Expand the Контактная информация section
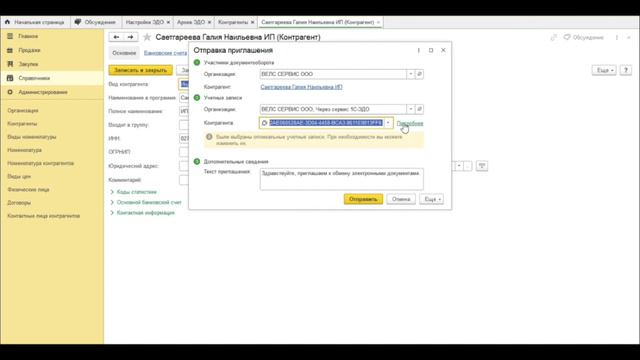Viewport: 640px width, 360px height. [x=145, y=213]
